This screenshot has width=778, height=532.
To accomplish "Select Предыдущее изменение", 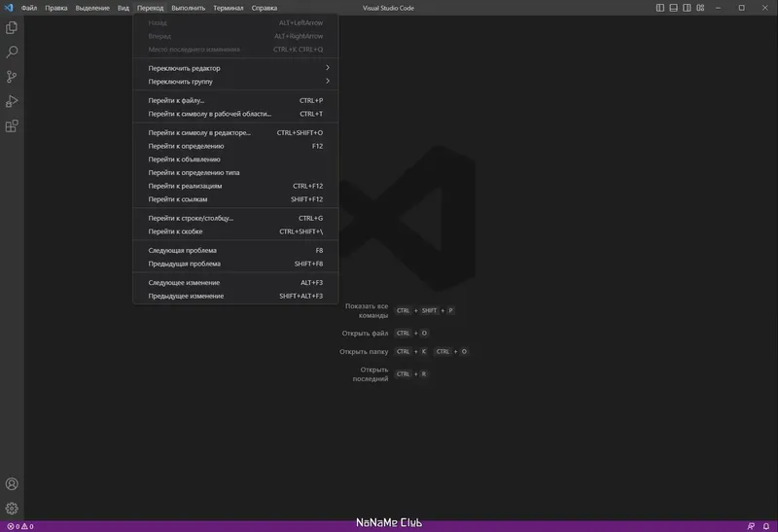I will [235, 296].
